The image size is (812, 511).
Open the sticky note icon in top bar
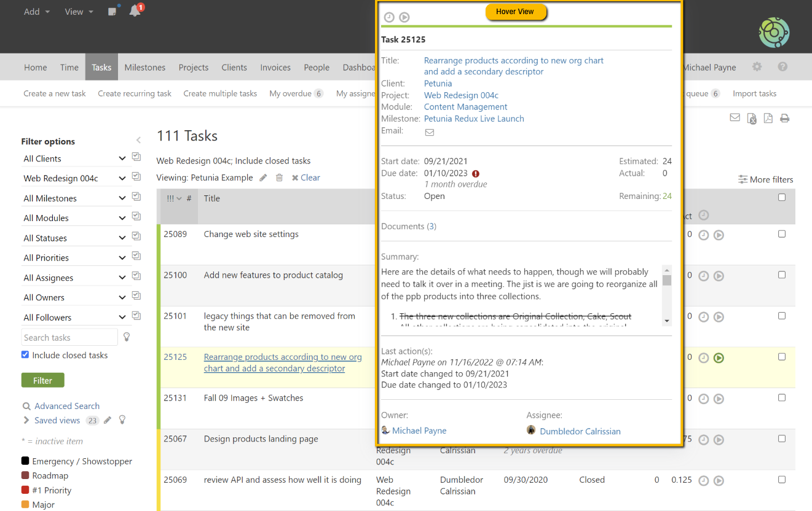pyautogui.click(x=112, y=12)
